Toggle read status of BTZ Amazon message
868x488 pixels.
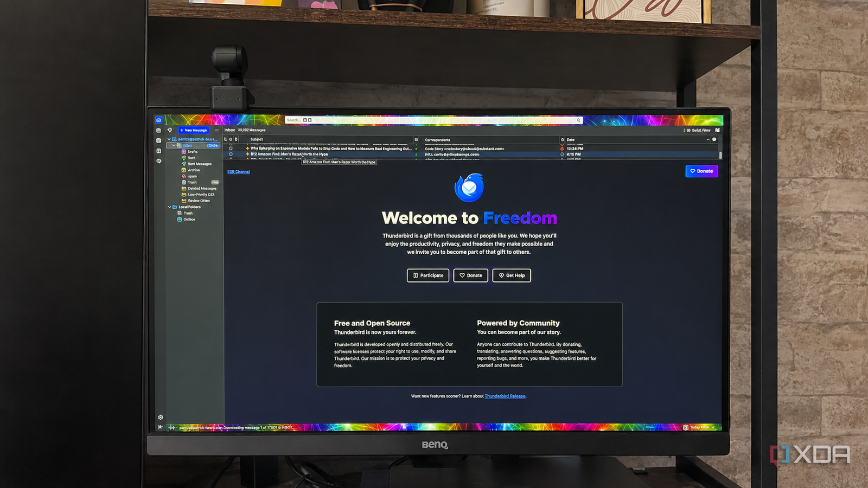click(x=416, y=155)
